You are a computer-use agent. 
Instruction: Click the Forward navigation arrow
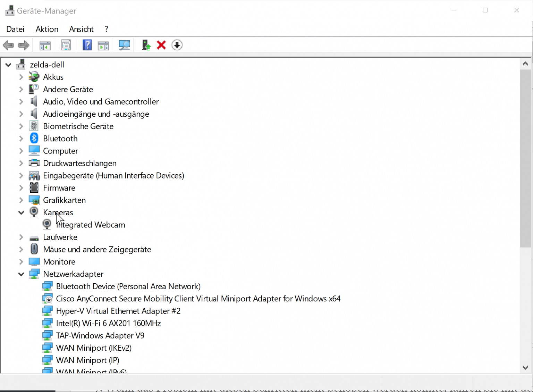point(24,45)
